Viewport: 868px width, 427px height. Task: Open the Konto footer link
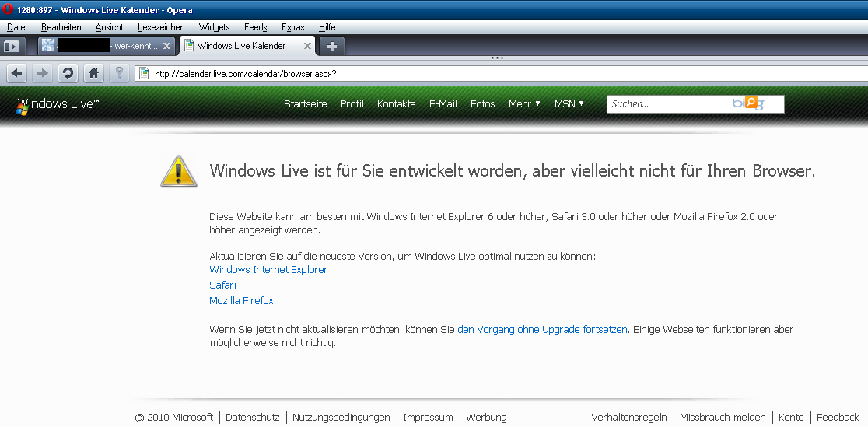791,418
